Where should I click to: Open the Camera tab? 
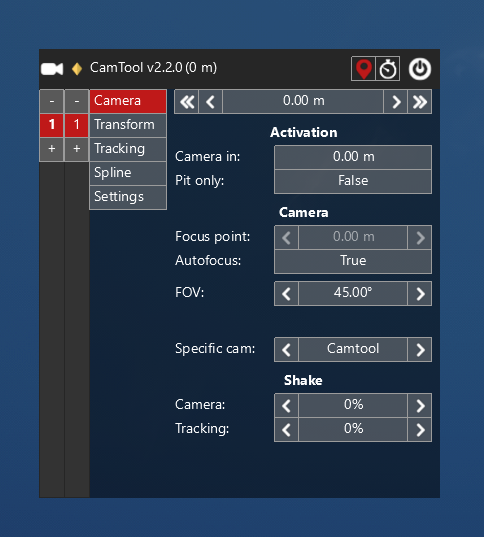[128, 101]
